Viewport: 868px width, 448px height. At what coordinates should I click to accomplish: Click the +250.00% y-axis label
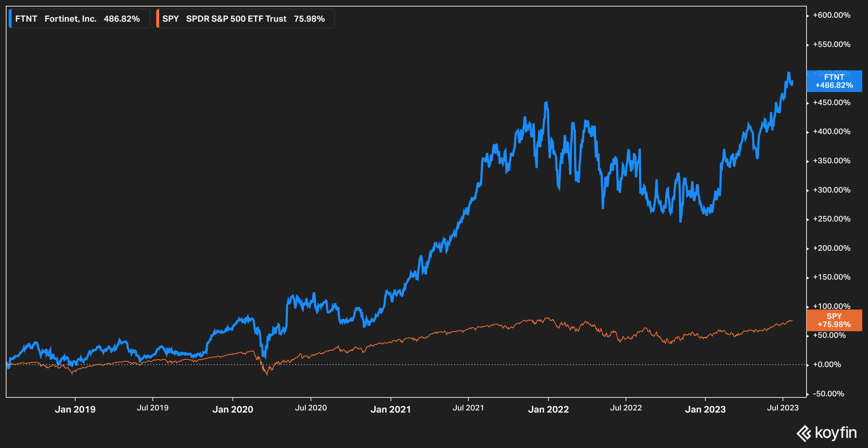[832, 219]
